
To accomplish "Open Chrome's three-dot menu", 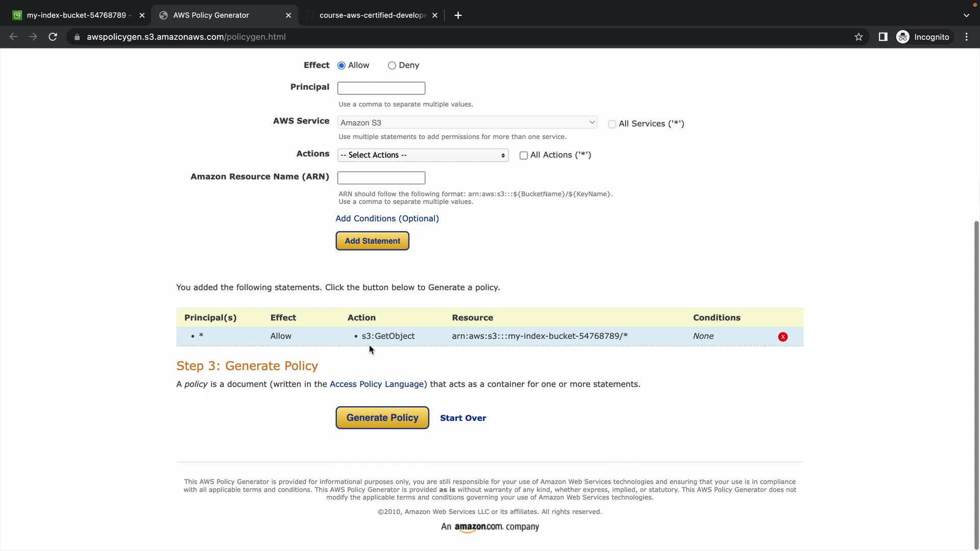I will (966, 37).
